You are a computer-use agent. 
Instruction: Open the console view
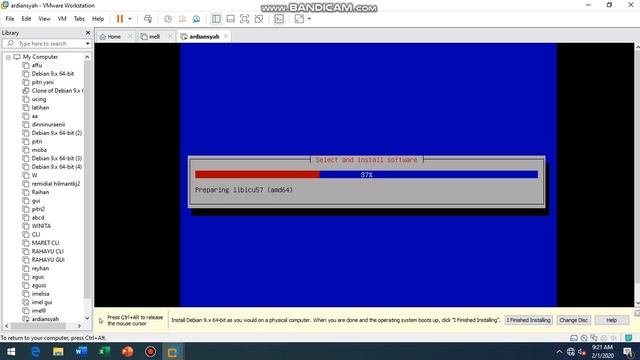279,19
